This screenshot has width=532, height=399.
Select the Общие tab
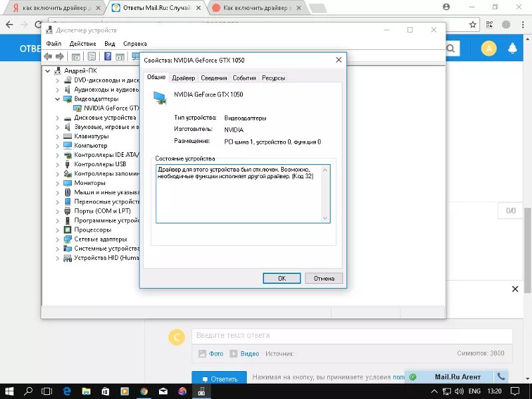[156, 77]
